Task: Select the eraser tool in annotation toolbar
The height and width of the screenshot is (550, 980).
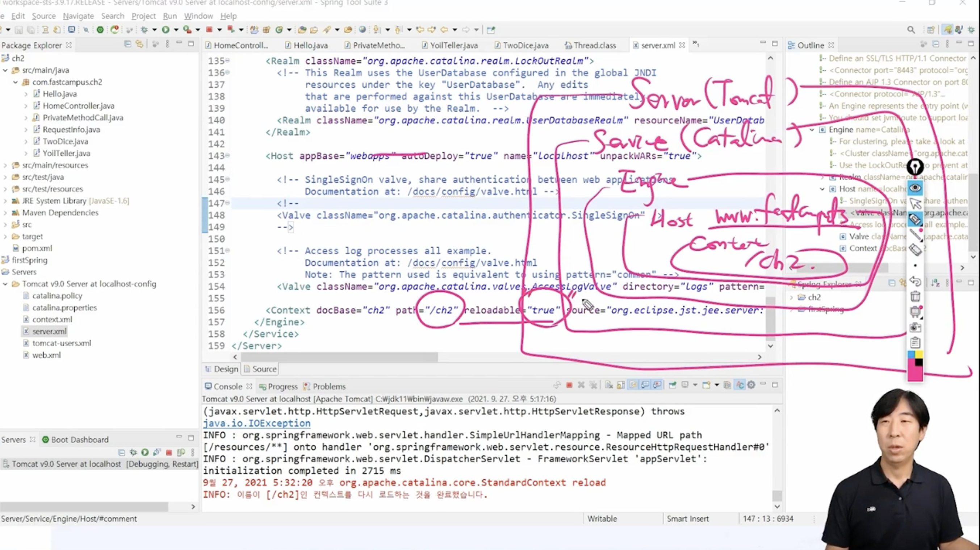Action: pos(915,250)
